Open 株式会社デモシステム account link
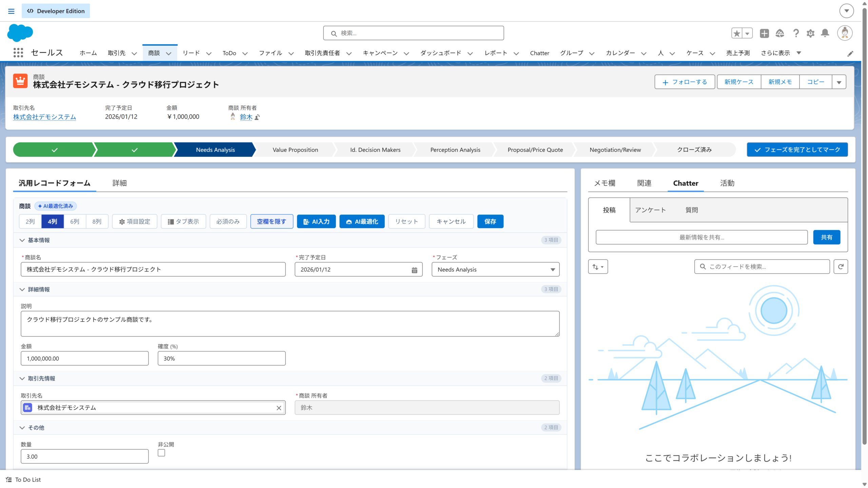This screenshot has height=488, width=868. [44, 117]
